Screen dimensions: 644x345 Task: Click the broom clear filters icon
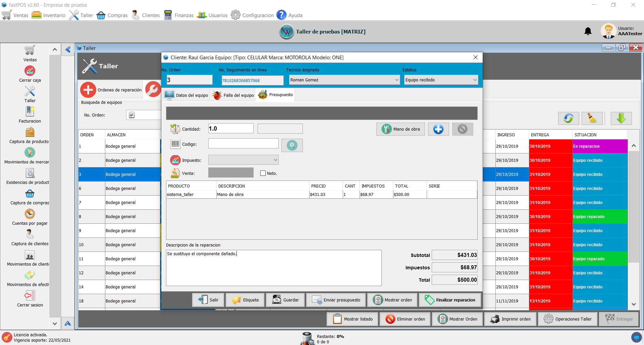592,118
